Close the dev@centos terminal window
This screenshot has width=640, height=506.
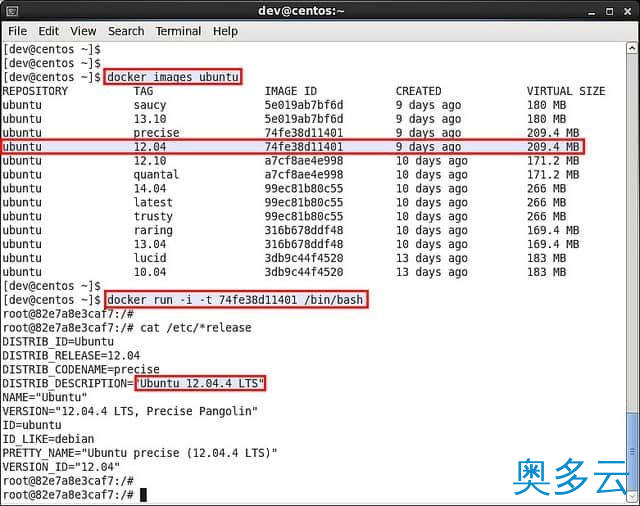click(x=628, y=11)
